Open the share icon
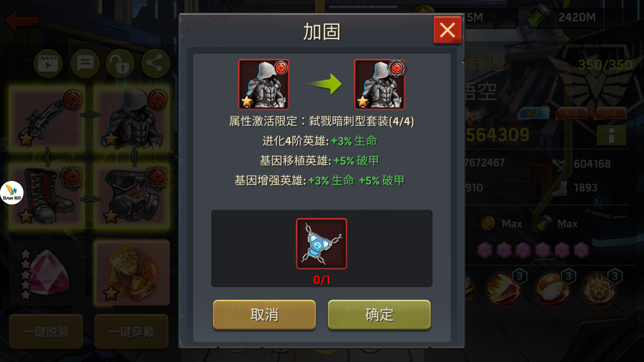This screenshot has width=644, height=362. 155,64
